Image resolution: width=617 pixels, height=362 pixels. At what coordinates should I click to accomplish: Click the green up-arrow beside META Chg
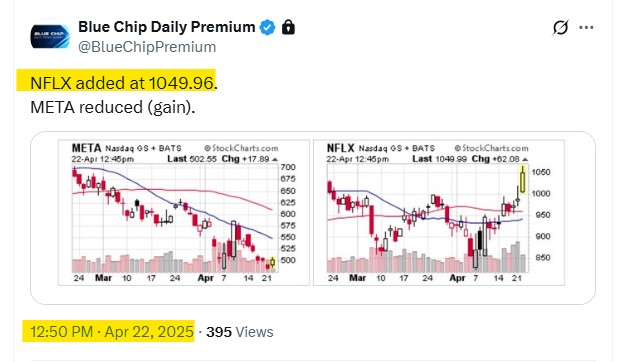275,159
